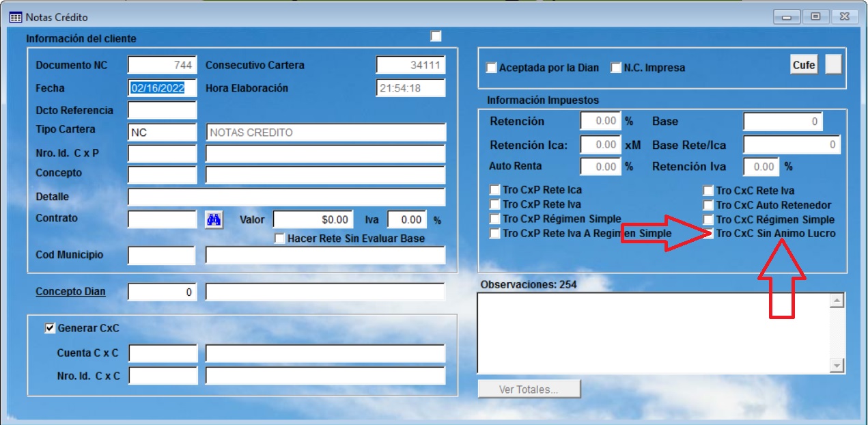Click the Nro. Id. C x P code field

[x=163, y=154]
